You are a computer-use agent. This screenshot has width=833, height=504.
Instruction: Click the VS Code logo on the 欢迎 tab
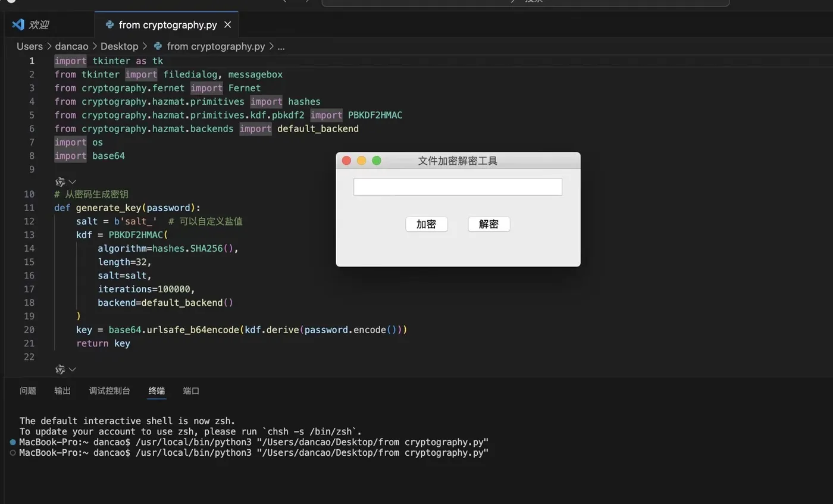[18, 24]
